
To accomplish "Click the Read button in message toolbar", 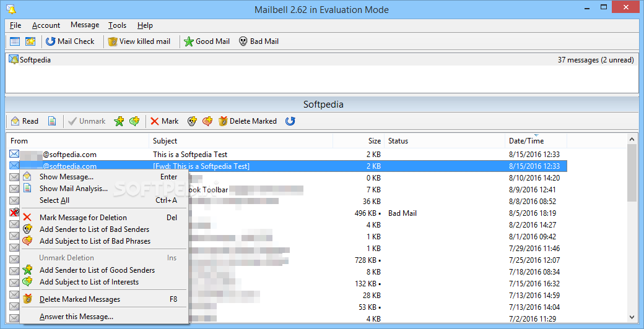I will point(25,121).
